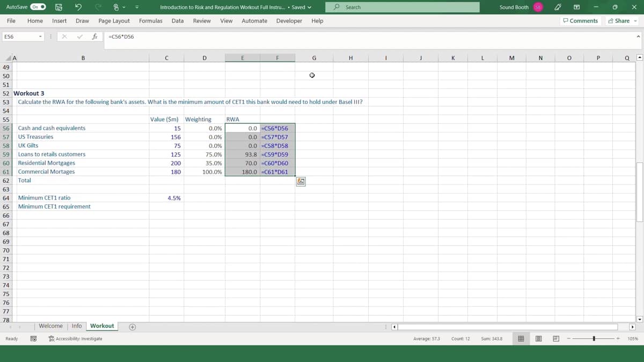Click the Macro recording status bar icon
The image size is (644, 362).
(33, 339)
